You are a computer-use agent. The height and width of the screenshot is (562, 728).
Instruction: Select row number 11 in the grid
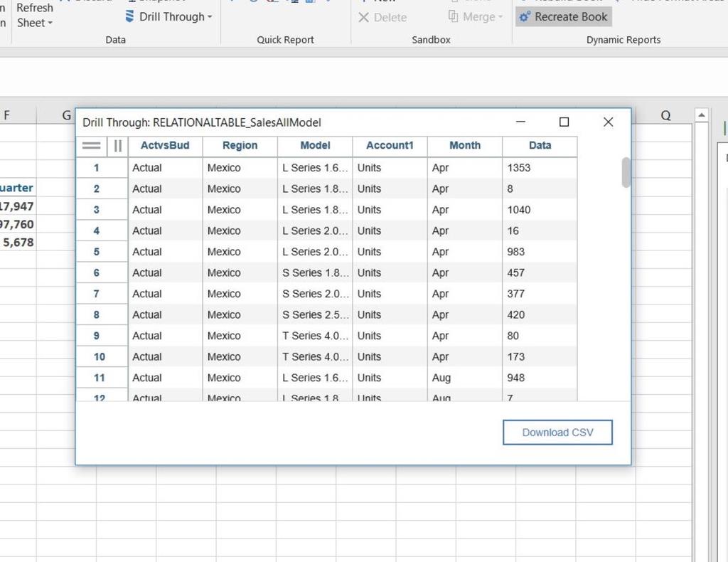(102, 378)
